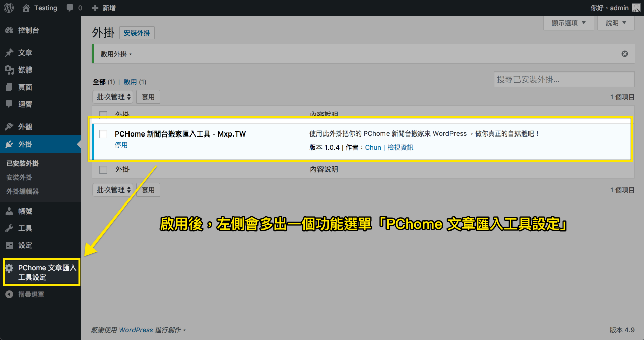
Task: Check the PCHome 新聞台搬家匯入工具 plugin checkbox
Action: [x=103, y=134]
